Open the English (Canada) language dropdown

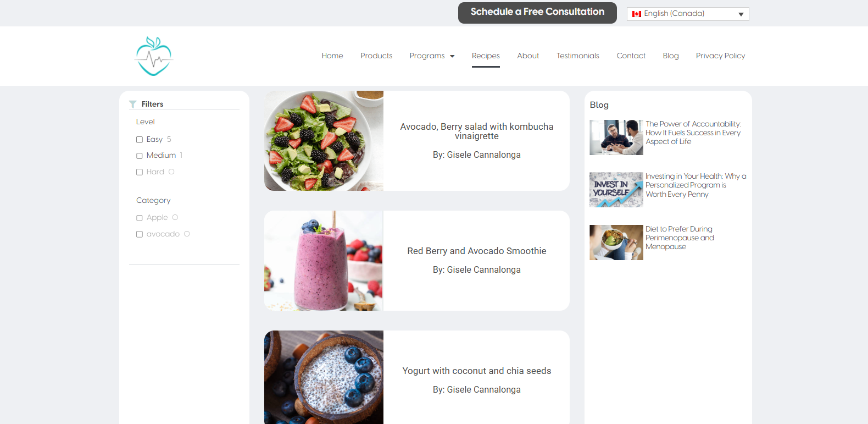tap(688, 14)
